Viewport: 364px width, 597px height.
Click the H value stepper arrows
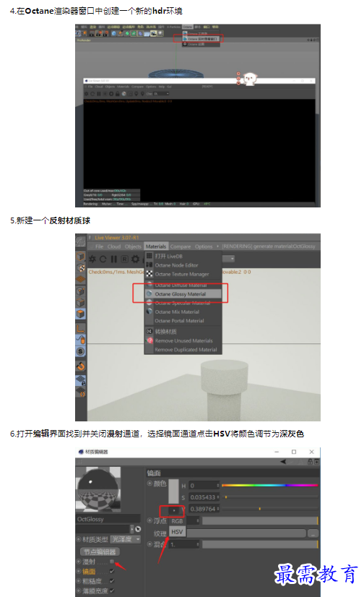(x=218, y=486)
